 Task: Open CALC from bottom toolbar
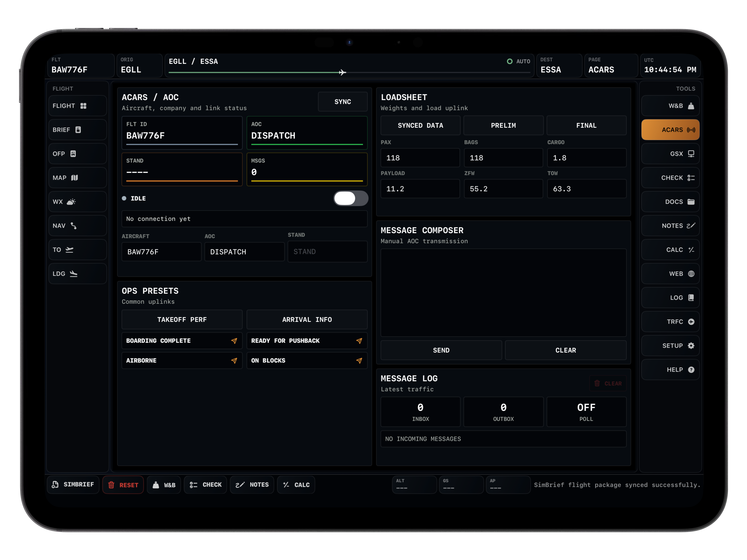pyautogui.click(x=296, y=485)
